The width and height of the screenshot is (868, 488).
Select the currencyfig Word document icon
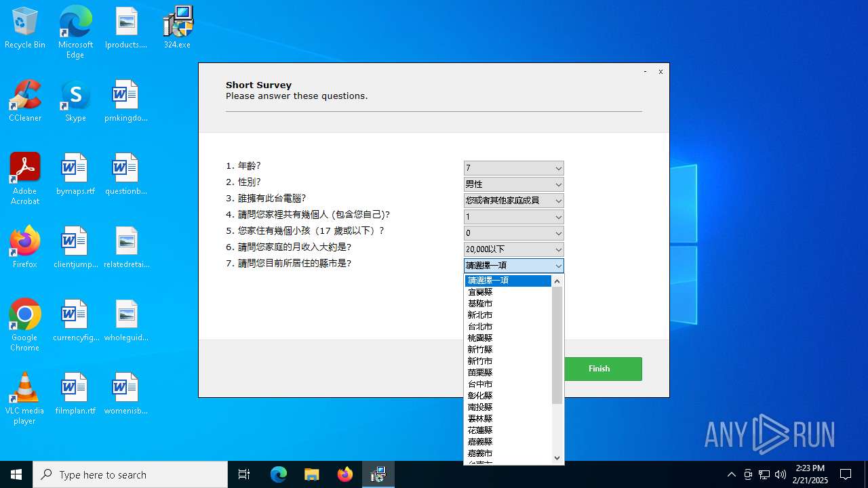click(x=75, y=321)
